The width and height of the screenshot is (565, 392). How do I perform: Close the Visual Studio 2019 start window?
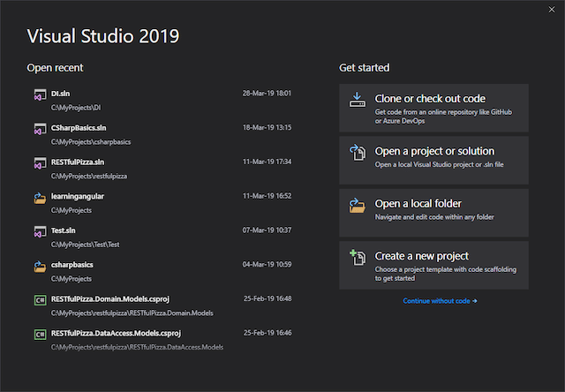point(552,10)
